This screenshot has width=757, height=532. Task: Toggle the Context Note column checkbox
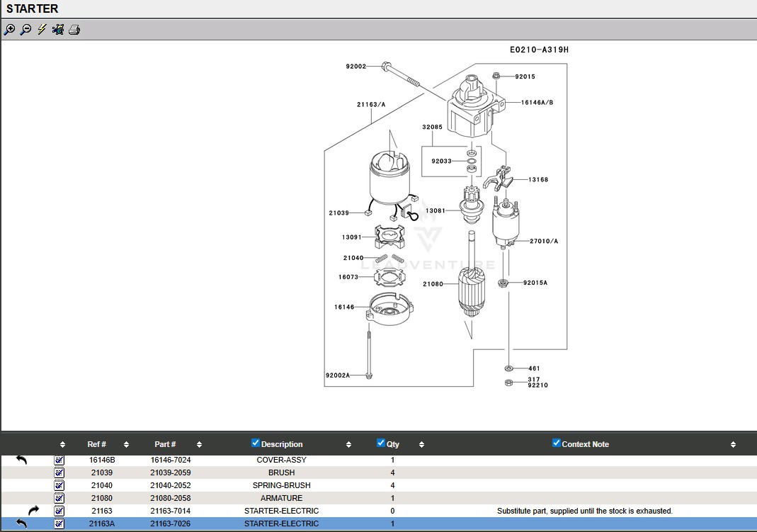(557, 443)
